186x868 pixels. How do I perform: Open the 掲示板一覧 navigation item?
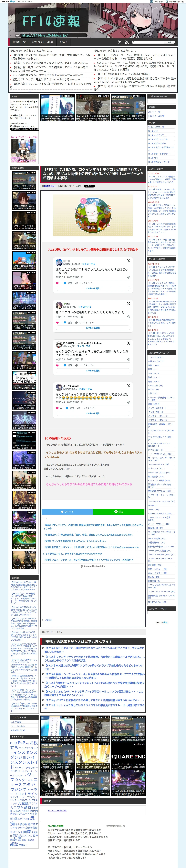coord(19,42)
